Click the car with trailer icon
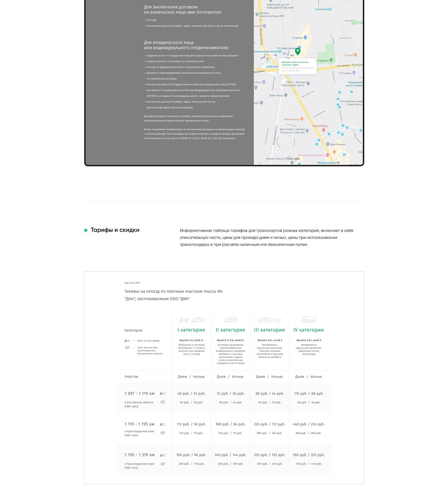 (269, 320)
